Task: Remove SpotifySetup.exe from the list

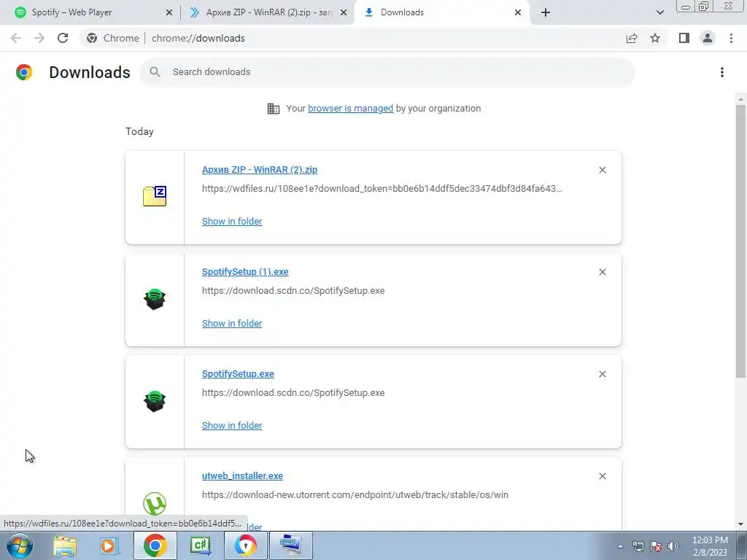Action: click(603, 374)
